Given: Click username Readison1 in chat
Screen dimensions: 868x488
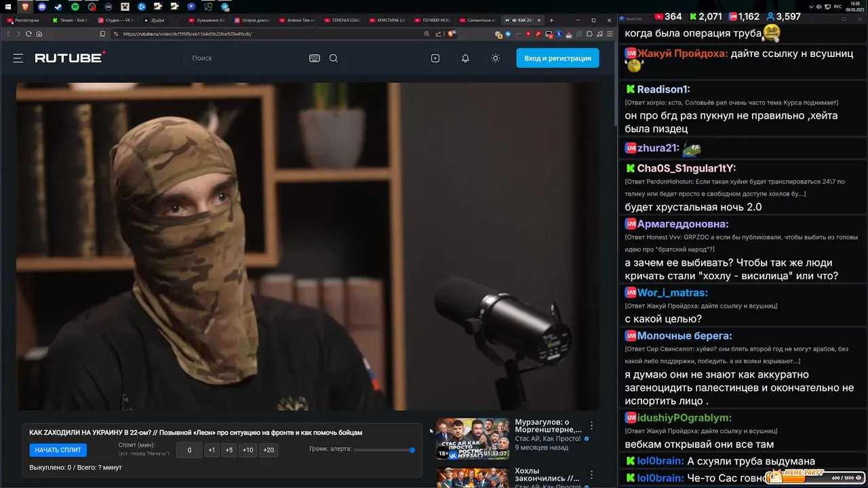Looking at the screenshot, I should 663,89.
